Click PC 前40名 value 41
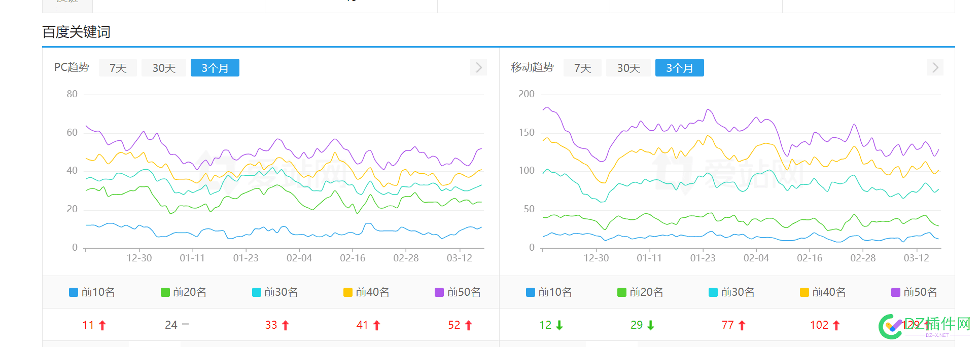The width and height of the screenshot is (980, 347). [362, 325]
